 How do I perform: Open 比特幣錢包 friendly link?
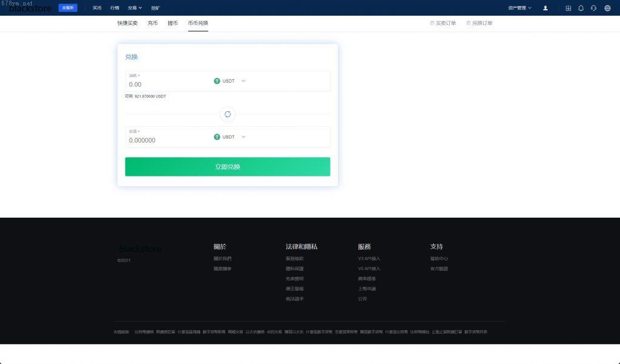(x=420, y=332)
